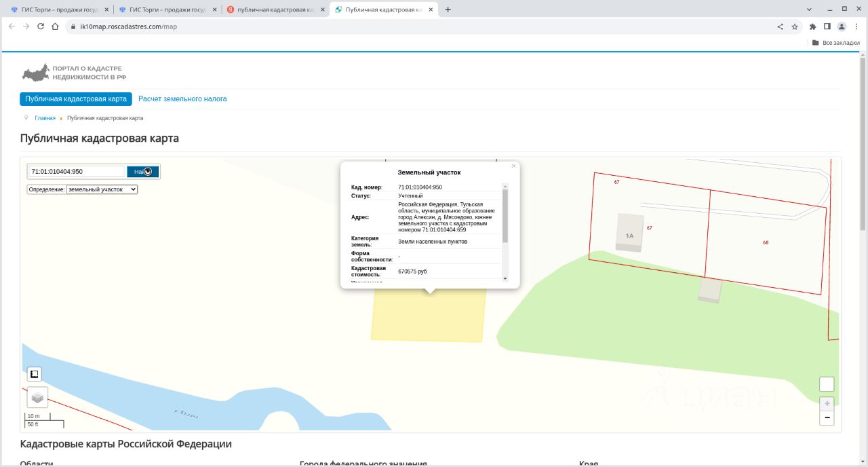Switch to the 'публичная кадастровая' Yandex tab
The image size is (868, 467).
274,10
